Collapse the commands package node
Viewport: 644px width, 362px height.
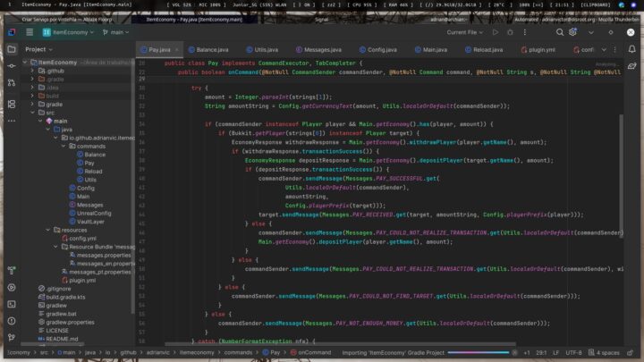(68, 146)
